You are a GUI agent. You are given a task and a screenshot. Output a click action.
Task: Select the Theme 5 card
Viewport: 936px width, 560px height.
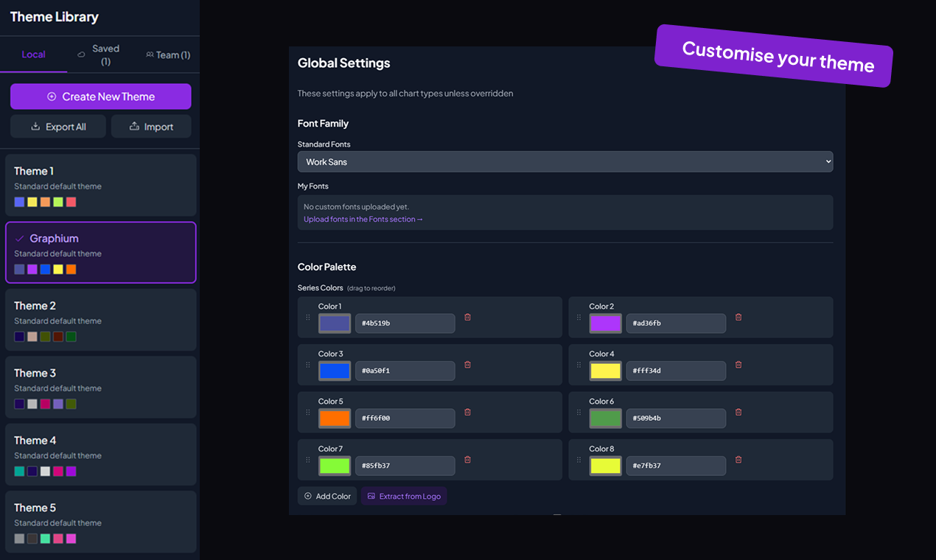(100, 522)
